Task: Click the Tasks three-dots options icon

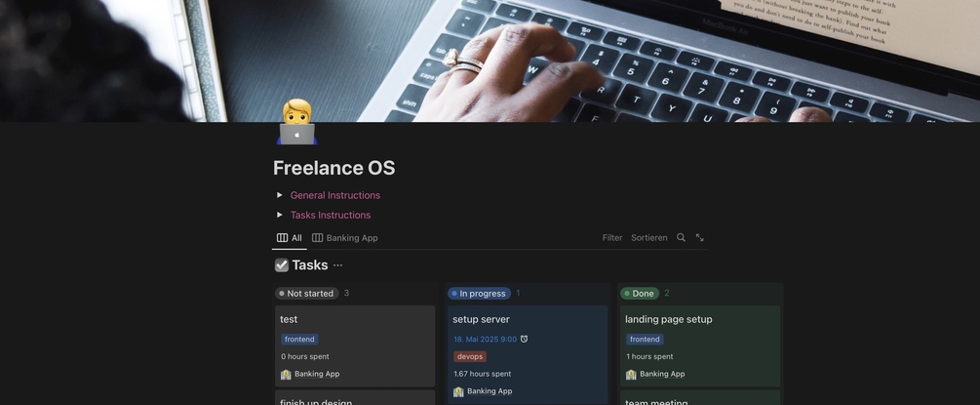Action: (338, 265)
